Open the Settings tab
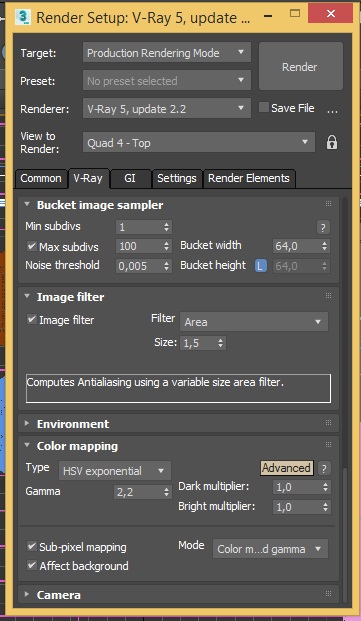Viewport: 361px width, 621px height. click(177, 179)
